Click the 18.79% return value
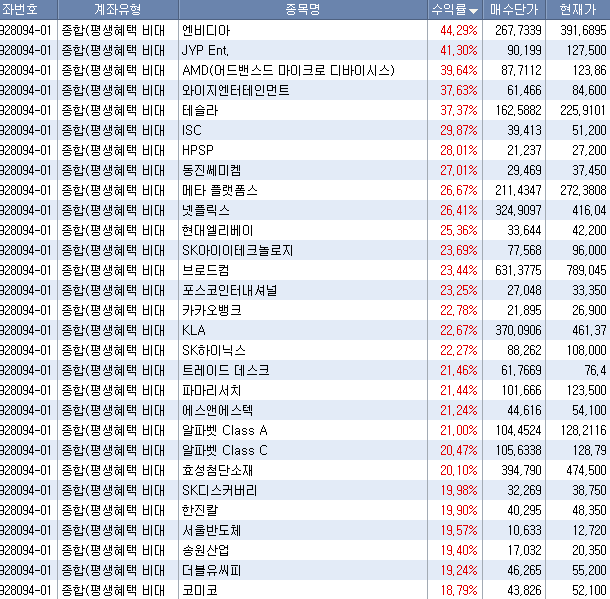This screenshot has width=610, height=599. [459, 590]
